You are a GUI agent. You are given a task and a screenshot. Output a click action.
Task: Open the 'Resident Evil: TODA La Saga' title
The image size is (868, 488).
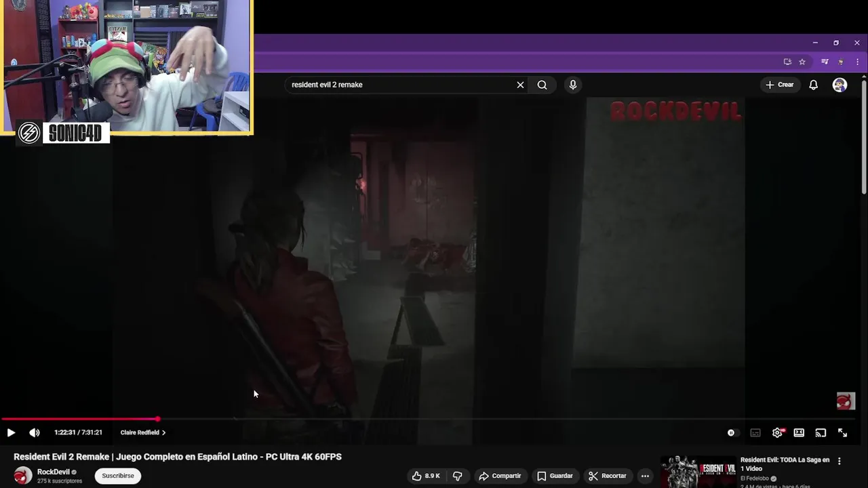point(785,464)
